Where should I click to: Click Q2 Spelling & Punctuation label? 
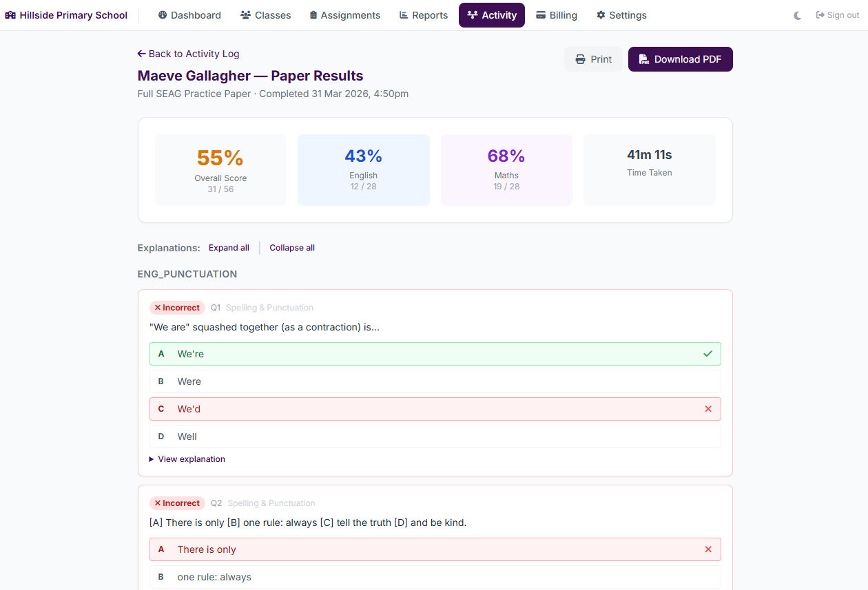click(271, 503)
